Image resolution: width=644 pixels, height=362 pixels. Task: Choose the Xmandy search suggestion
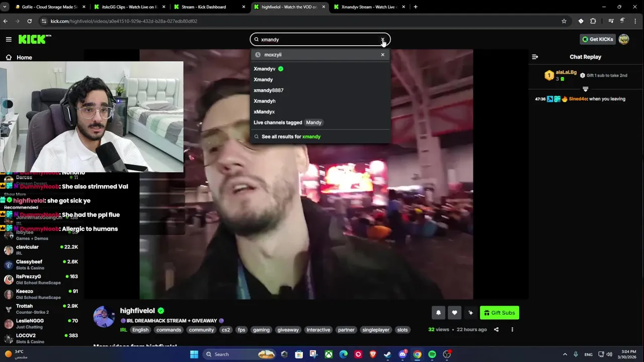[x=263, y=79]
